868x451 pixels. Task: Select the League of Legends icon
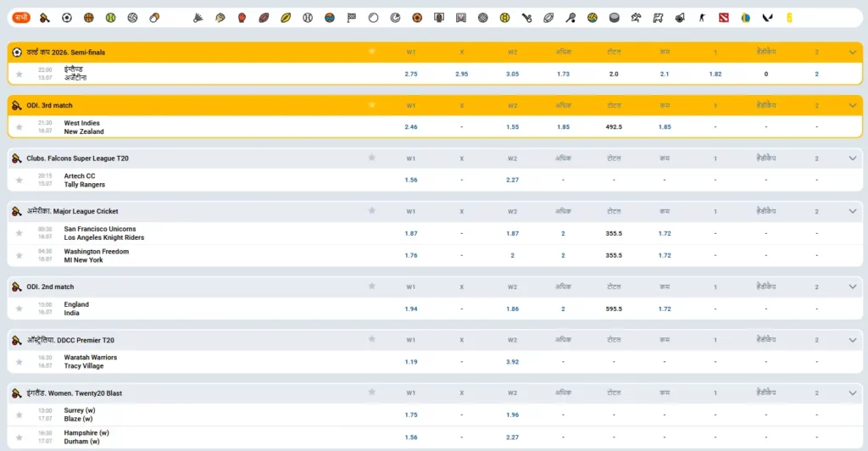coord(746,18)
